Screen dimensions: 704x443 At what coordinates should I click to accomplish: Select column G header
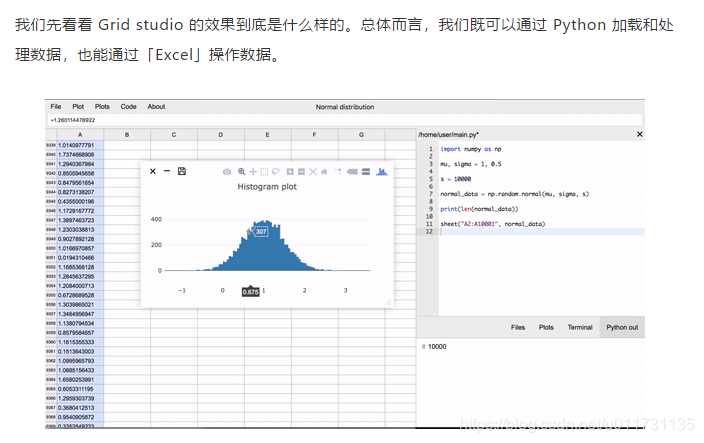[x=361, y=135]
